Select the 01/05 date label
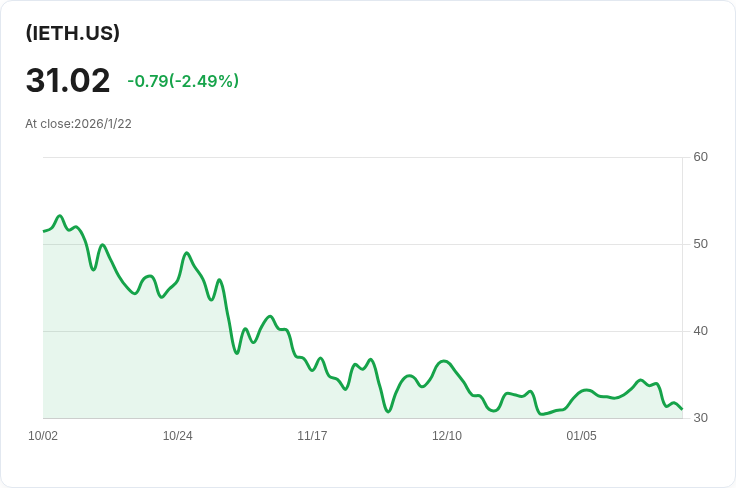736x488 pixels. point(581,436)
